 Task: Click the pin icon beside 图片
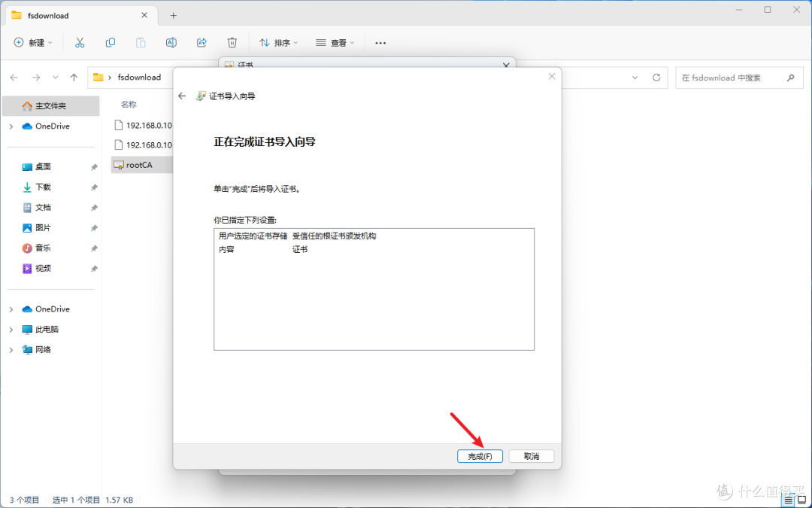point(94,228)
